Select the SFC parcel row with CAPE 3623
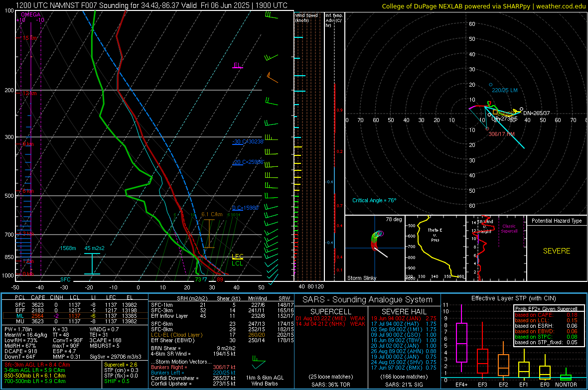The height and width of the screenshot is (390, 588). [x=75, y=305]
